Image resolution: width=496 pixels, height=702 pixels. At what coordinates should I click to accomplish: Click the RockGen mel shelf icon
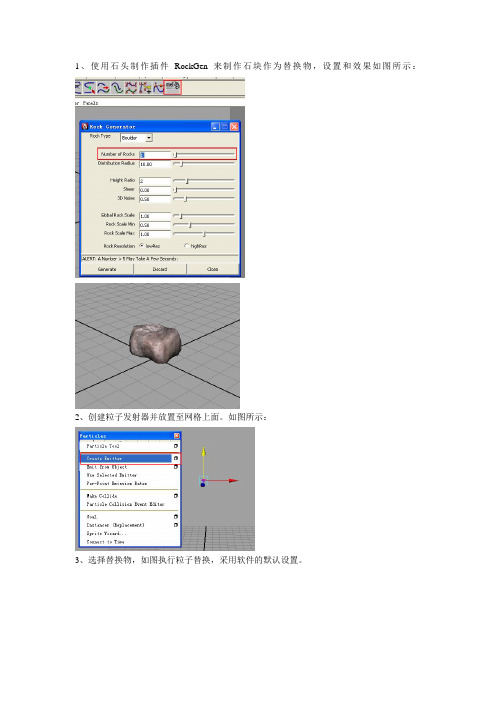(x=173, y=86)
